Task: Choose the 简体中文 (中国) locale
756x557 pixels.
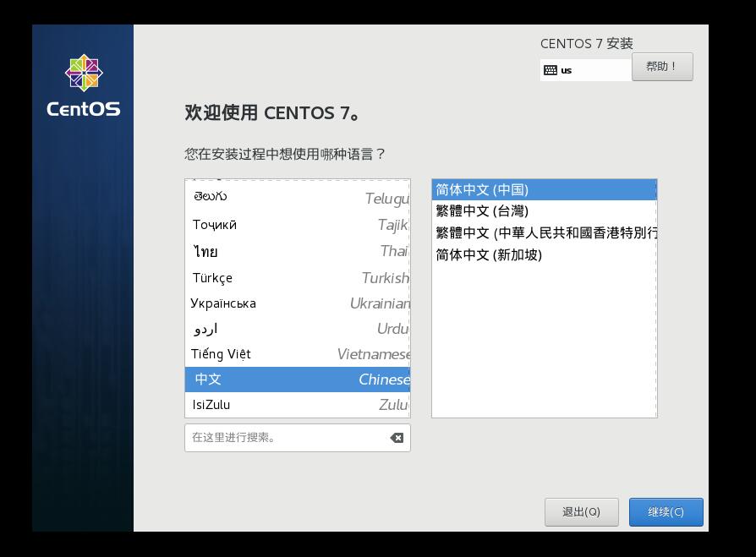Action: [x=545, y=190]
